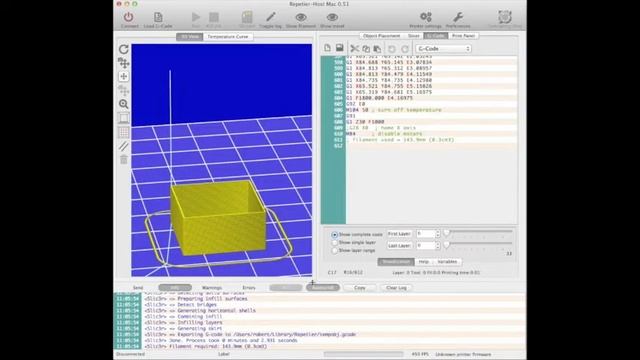The image size is (640, 360).
Task: Click the 'Filament required' log row
Action: 320,346
